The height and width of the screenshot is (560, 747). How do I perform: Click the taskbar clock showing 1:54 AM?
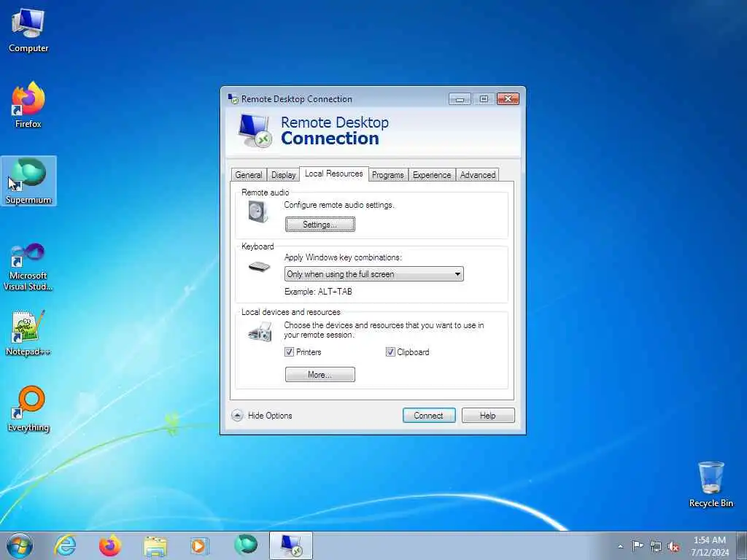click(x=710, y=546)
